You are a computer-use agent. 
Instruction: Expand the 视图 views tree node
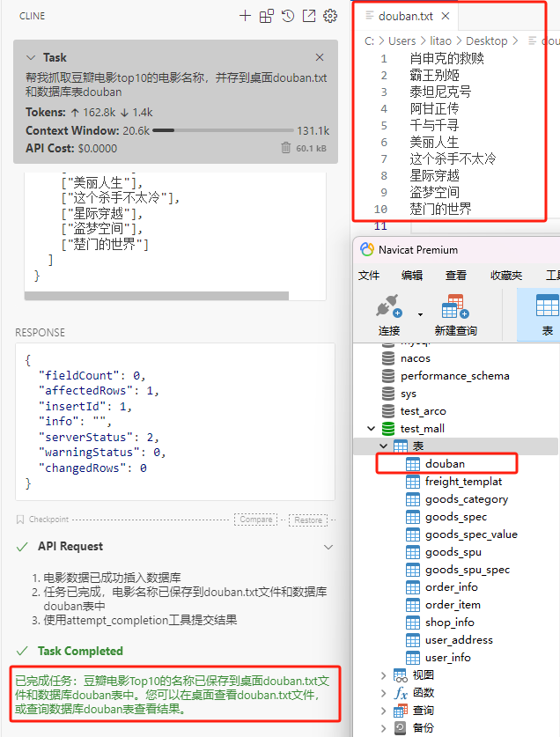[383, 675]
